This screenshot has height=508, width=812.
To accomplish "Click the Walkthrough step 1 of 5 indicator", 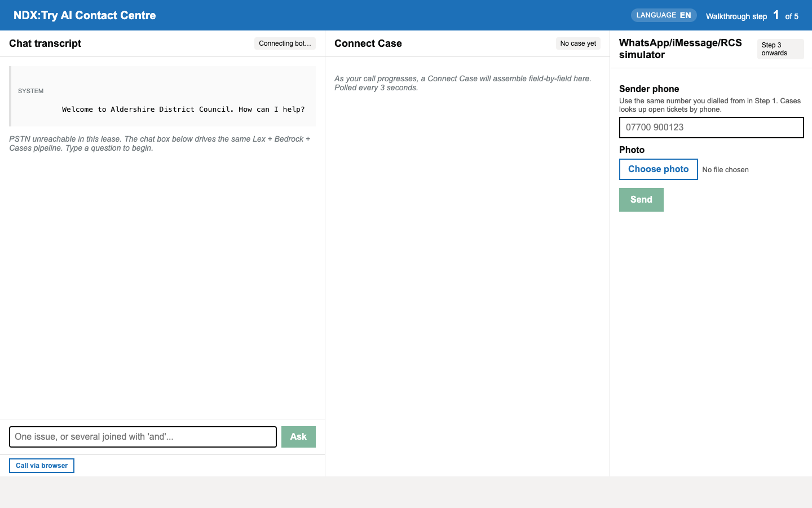I will (x=752, y=16).
